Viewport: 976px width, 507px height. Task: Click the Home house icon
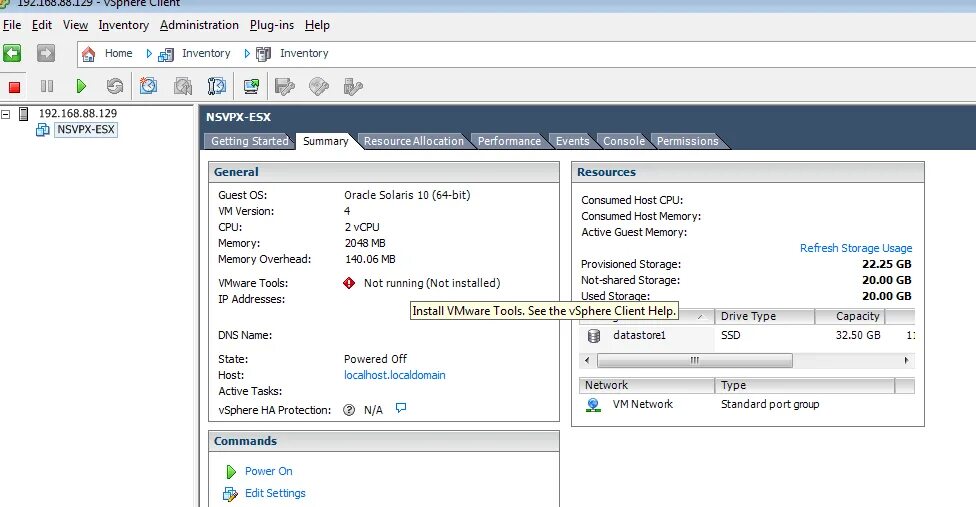[x=88, y=54]
